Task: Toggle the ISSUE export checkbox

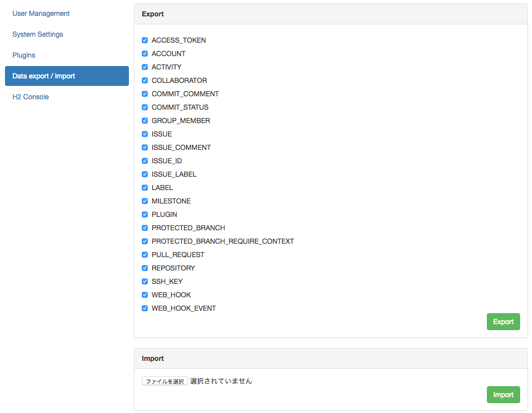Action: 144,134
